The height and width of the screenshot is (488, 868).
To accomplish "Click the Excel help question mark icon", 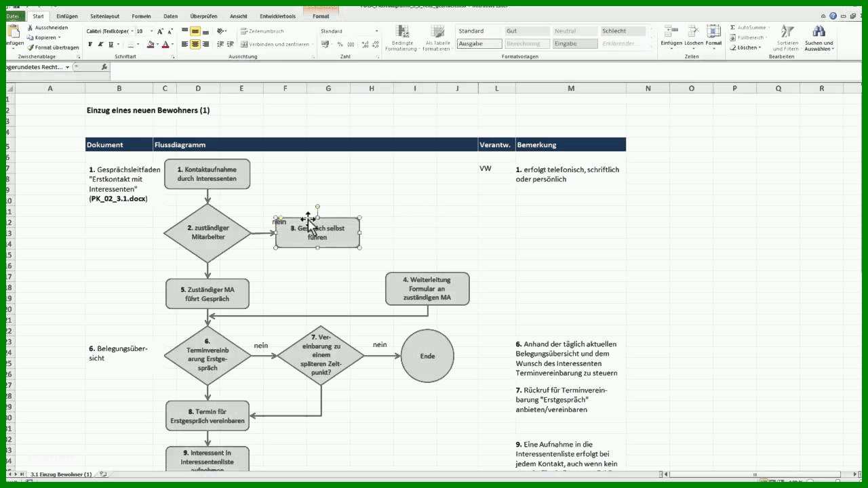I will [833, 16].
